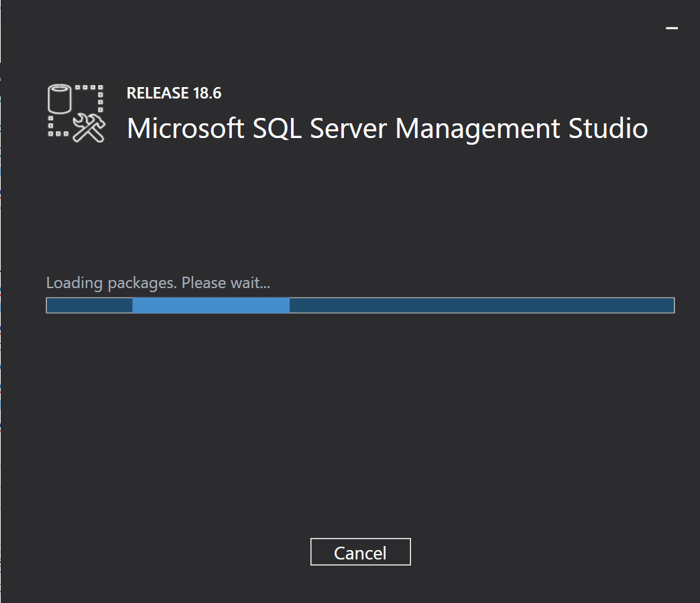This screenshot has width=700, height=603.
Task: Click the SQL Server Management Studio logo
Action: coord(76,113)
